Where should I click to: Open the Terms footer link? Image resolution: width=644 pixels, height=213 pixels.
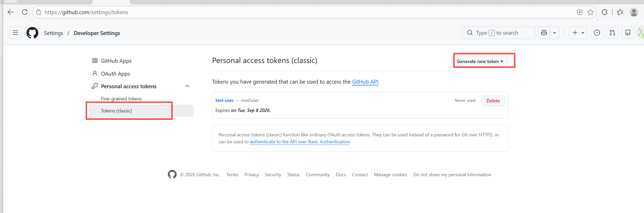[232, 174]
